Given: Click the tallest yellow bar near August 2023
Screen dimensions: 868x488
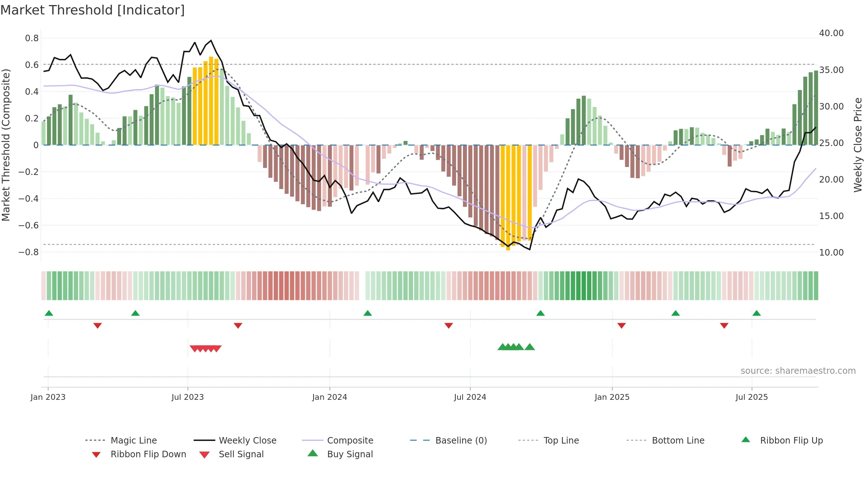Looking at the screenshot, I should (211, 101).
